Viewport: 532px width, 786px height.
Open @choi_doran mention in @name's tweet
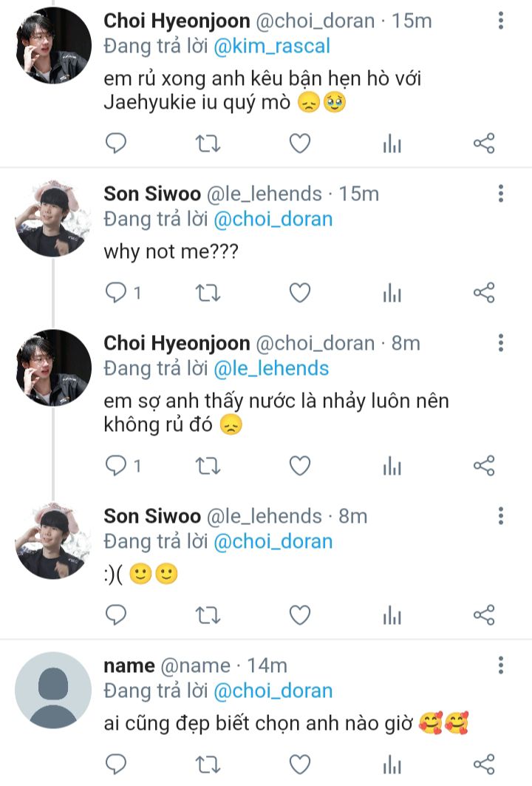coord(273,691)
